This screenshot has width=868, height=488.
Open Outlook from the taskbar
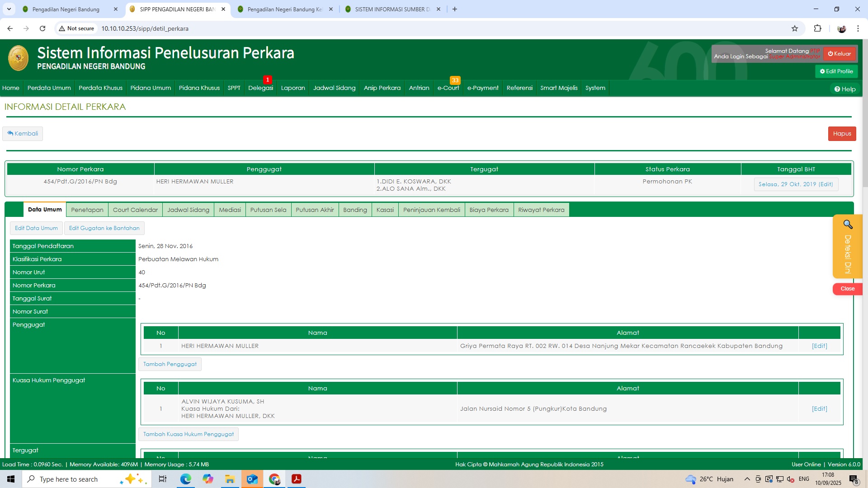coord(252,479)
